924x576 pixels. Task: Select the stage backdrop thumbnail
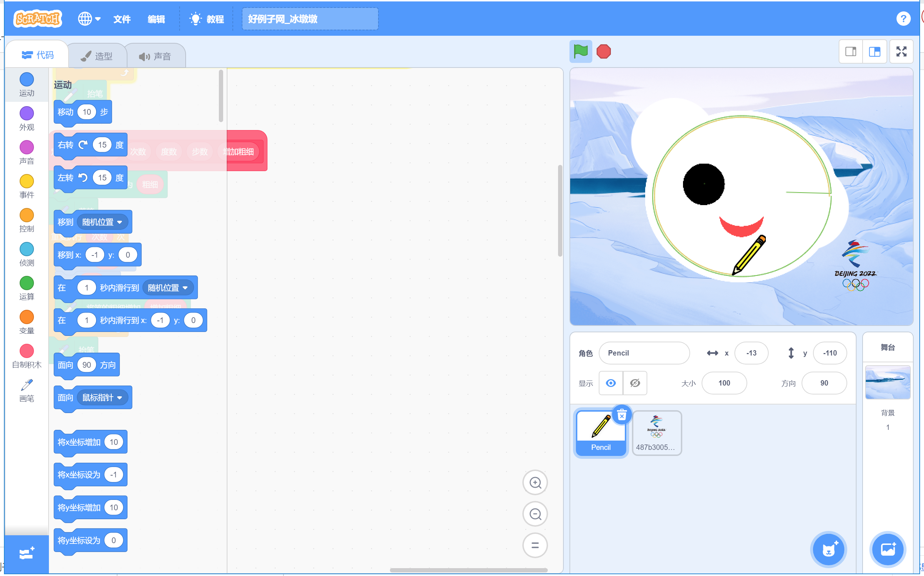(887, 382)
